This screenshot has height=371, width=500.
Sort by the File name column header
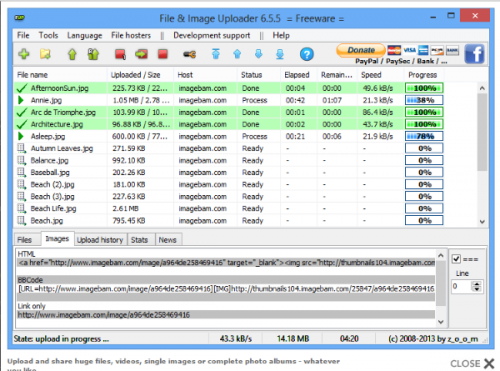tap(60, 75)
